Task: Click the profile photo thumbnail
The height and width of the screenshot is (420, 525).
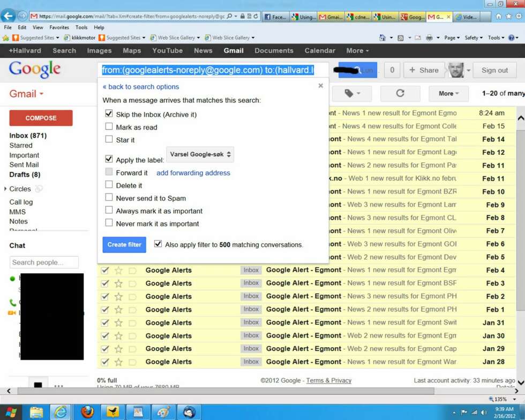Action: tap(456, 70)
